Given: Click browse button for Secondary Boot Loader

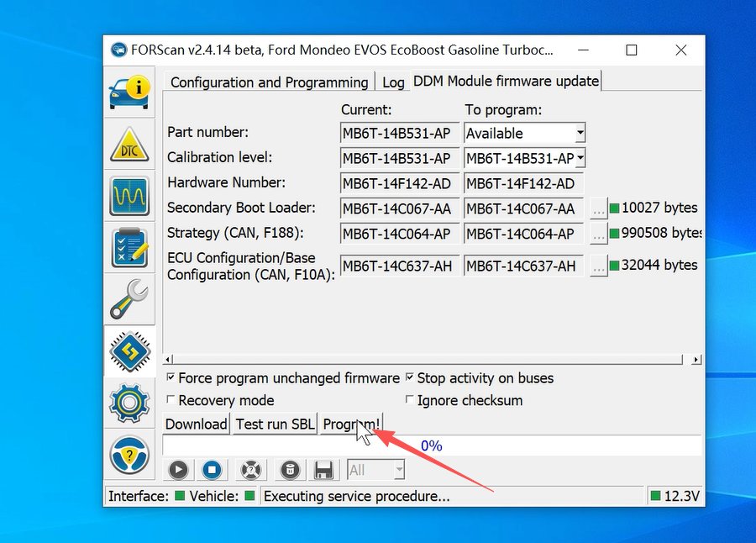Looking at the screenshot, I should coord(597,208).
